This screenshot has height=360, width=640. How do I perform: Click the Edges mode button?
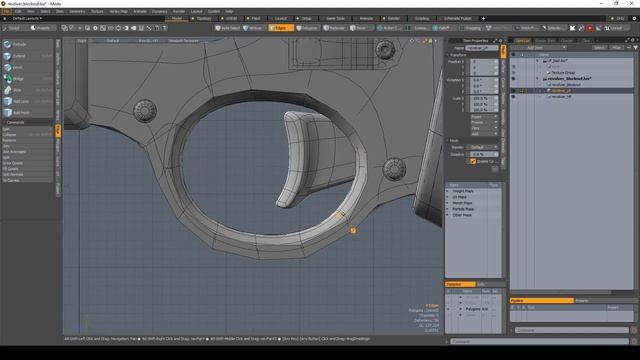280,28
